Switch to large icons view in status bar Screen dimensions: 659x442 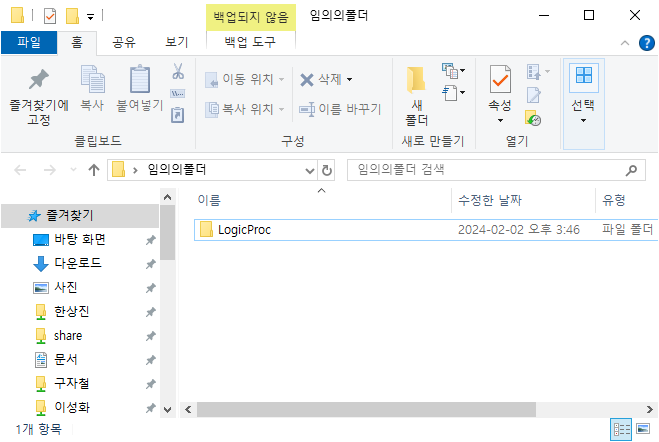pos(641,429)
